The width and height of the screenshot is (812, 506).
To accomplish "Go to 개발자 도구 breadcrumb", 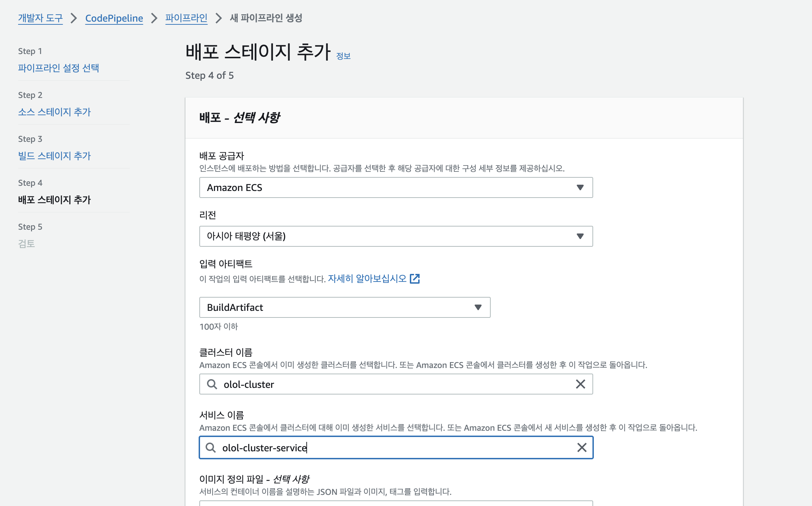I will click(x=40, y=18).
